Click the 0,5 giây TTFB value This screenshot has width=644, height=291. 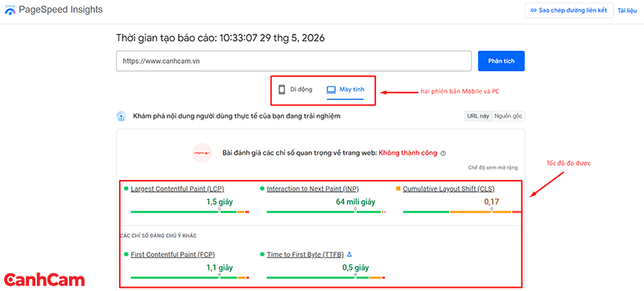pos(356,268)
